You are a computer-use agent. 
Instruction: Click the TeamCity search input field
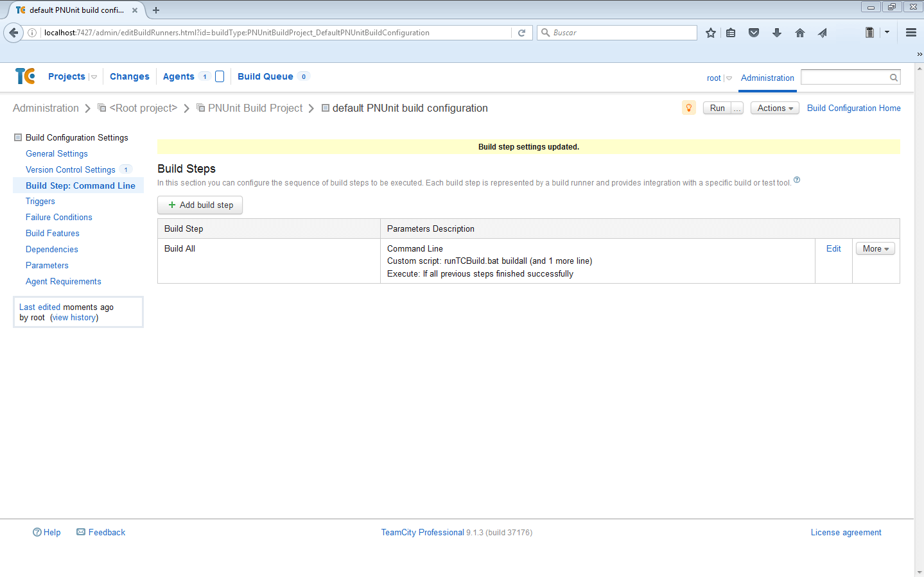[844, 78]
